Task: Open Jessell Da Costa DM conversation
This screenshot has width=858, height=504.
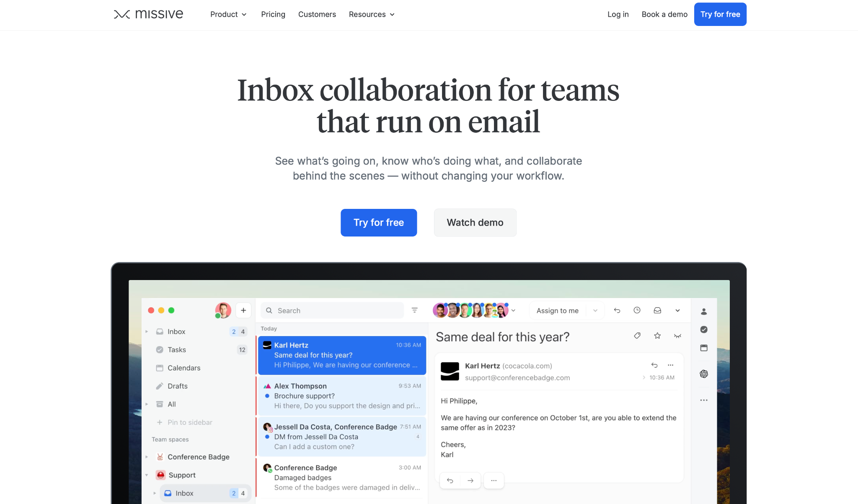Action: [x=342, y=437]
